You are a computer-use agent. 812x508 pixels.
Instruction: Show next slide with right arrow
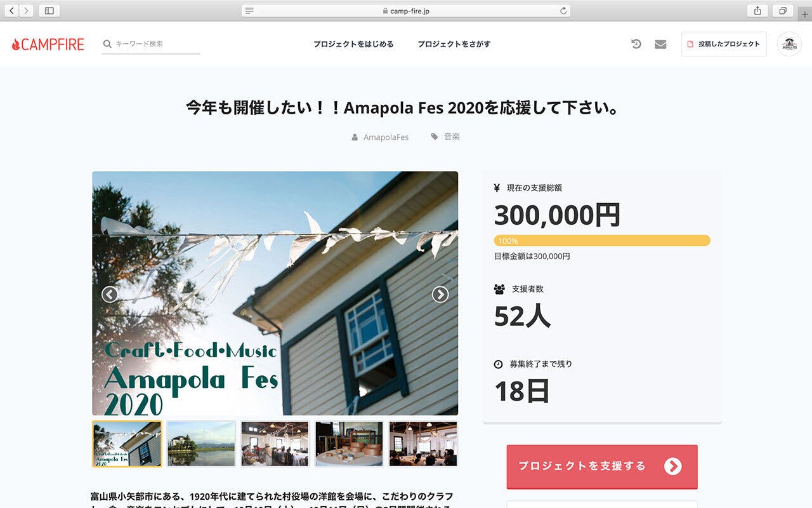tap(440, 294)
